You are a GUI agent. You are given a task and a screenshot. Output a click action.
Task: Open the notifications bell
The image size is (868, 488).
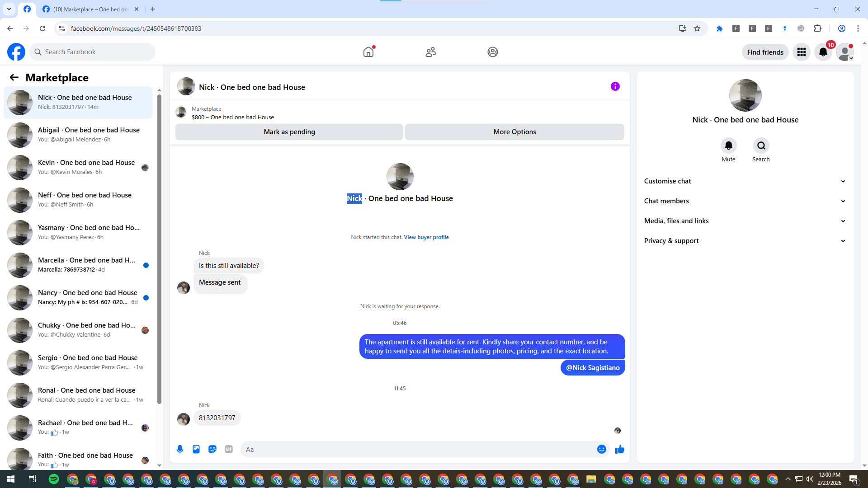click(823, 52)
